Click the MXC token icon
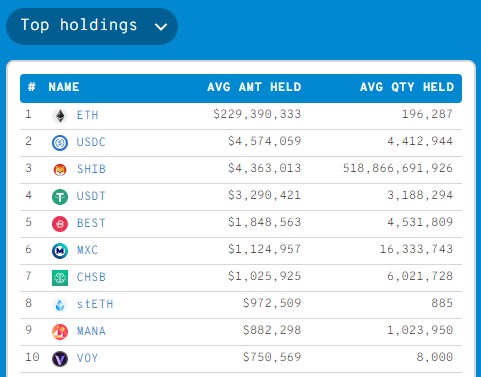 tap(60, 251)
